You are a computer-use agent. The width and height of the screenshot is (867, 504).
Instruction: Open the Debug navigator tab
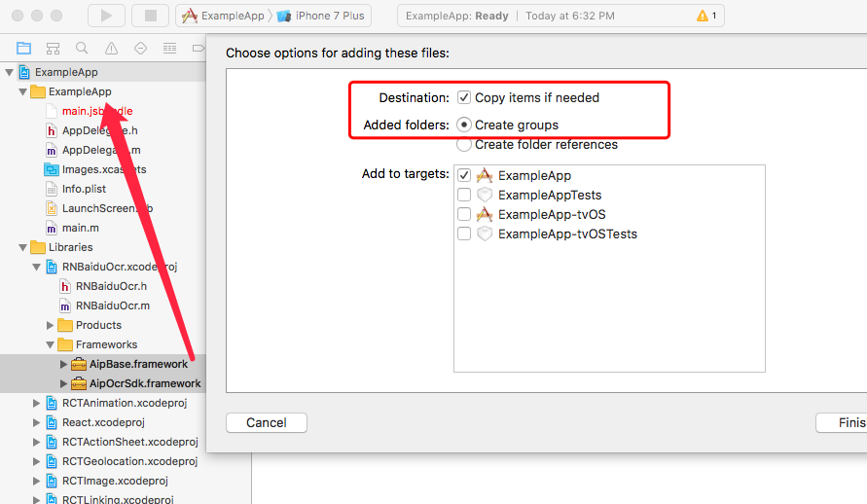(x=169, y=48)
